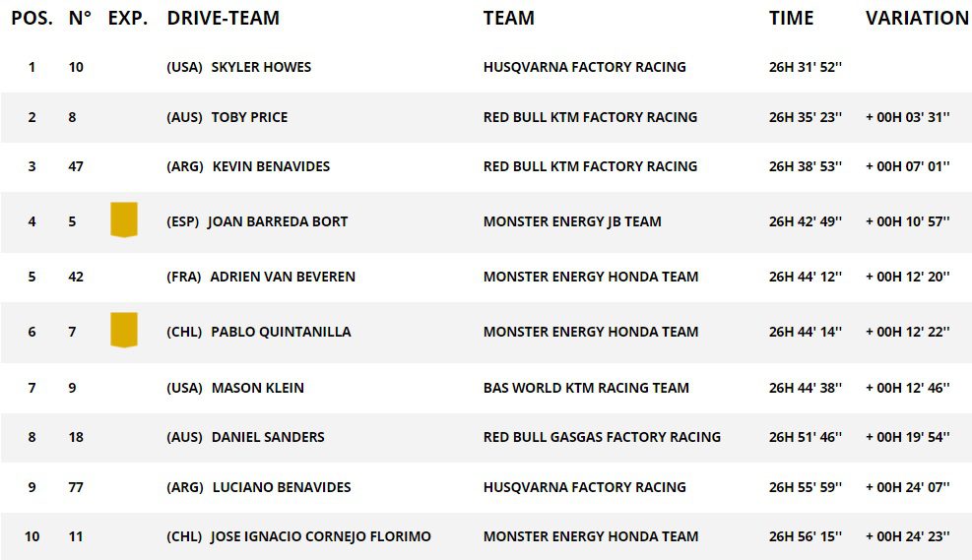This screenshot has width=972, height=560.
Task: Click Bas World KTM Racing Team
Action: [586, 388]
